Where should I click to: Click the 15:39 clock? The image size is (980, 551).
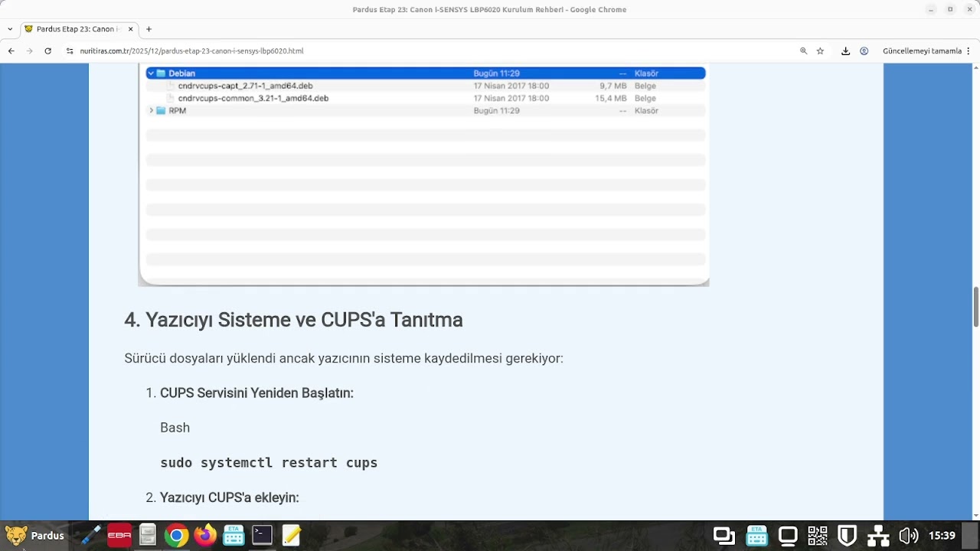point(942,536)
